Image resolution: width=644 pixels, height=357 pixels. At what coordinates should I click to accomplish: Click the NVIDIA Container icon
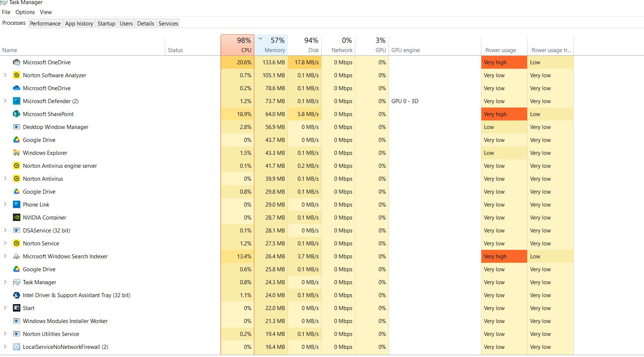click(x=17, y=217)
